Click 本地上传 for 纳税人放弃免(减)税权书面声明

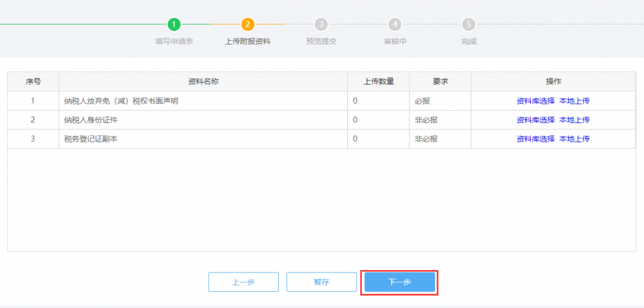pos(574,101)
